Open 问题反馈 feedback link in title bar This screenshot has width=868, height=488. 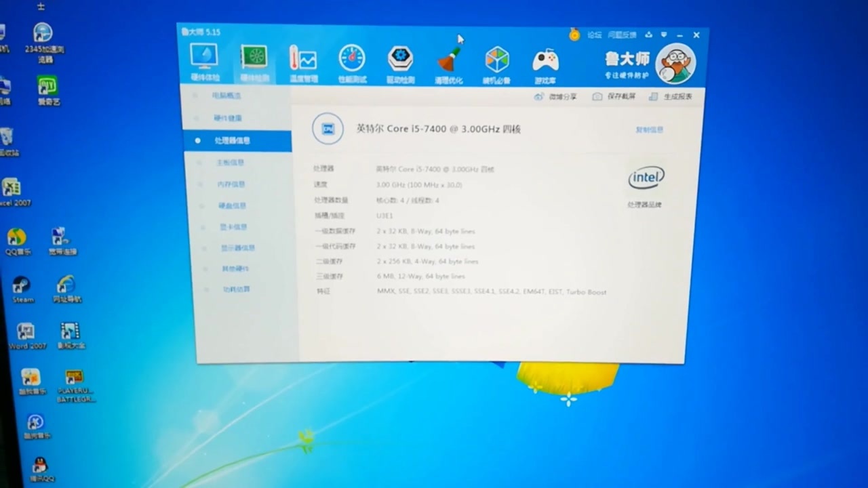point(622,35)
